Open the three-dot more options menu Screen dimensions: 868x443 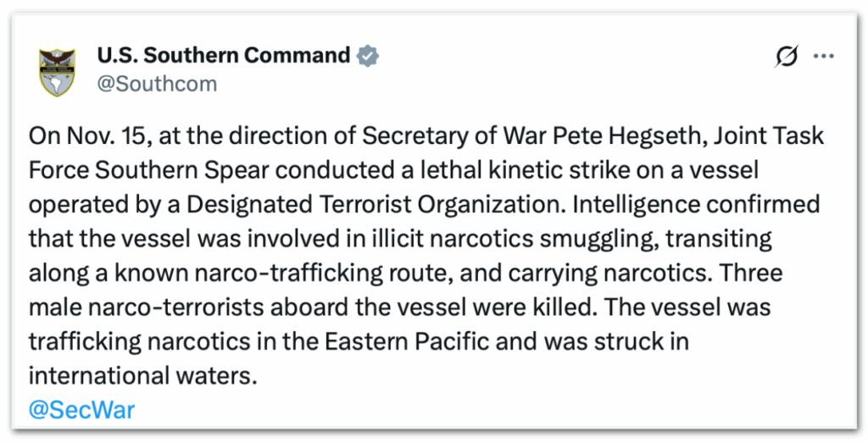tap(825, 57)
